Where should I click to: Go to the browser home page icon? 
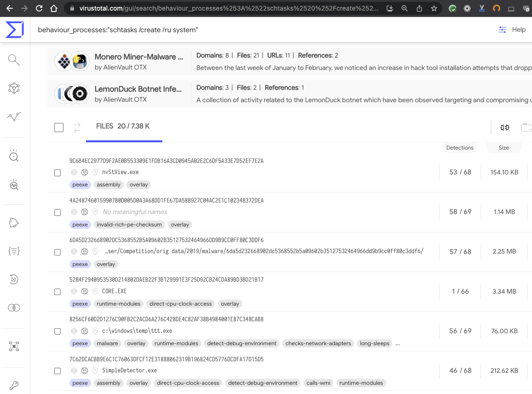[x=54, y=8]
